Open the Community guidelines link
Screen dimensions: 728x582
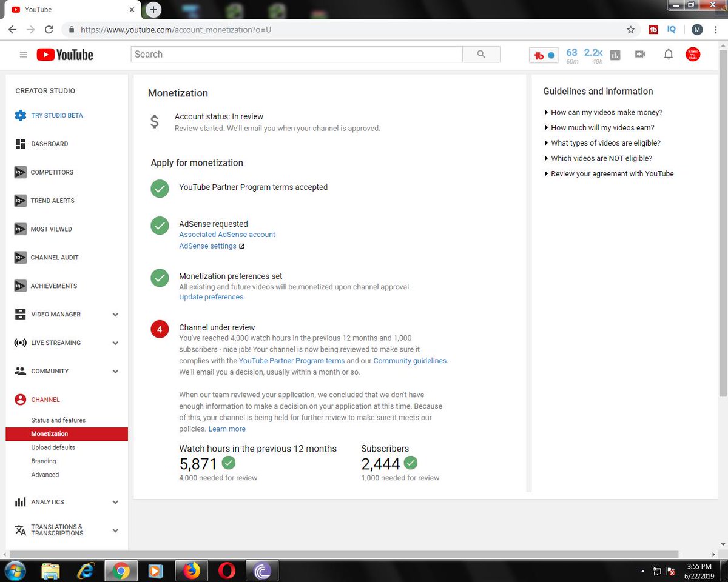click(x=411, y=361)
